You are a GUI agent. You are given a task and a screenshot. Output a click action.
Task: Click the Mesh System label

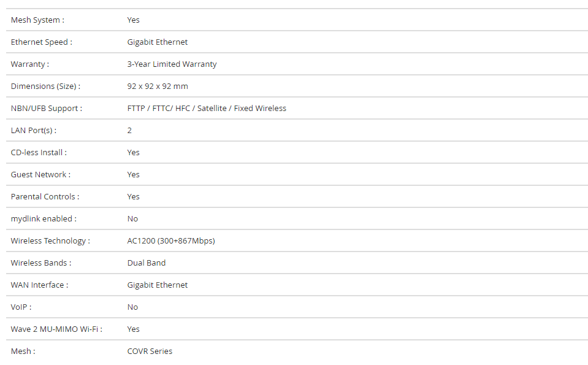37,20
